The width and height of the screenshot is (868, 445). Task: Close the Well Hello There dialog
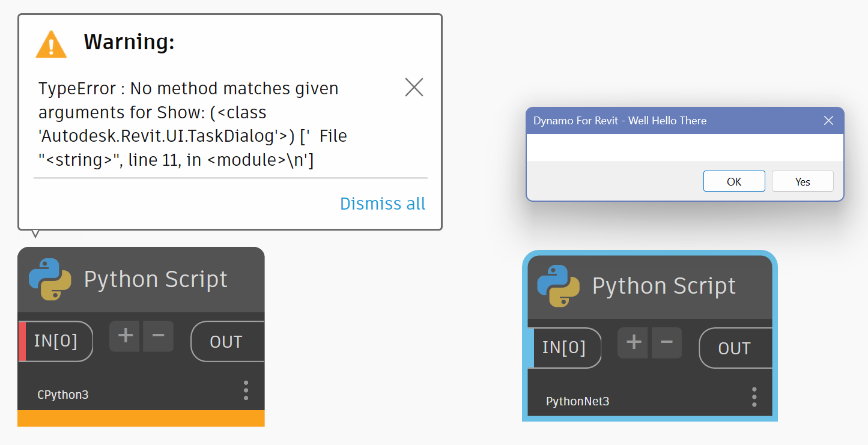[x=828, y=121]
